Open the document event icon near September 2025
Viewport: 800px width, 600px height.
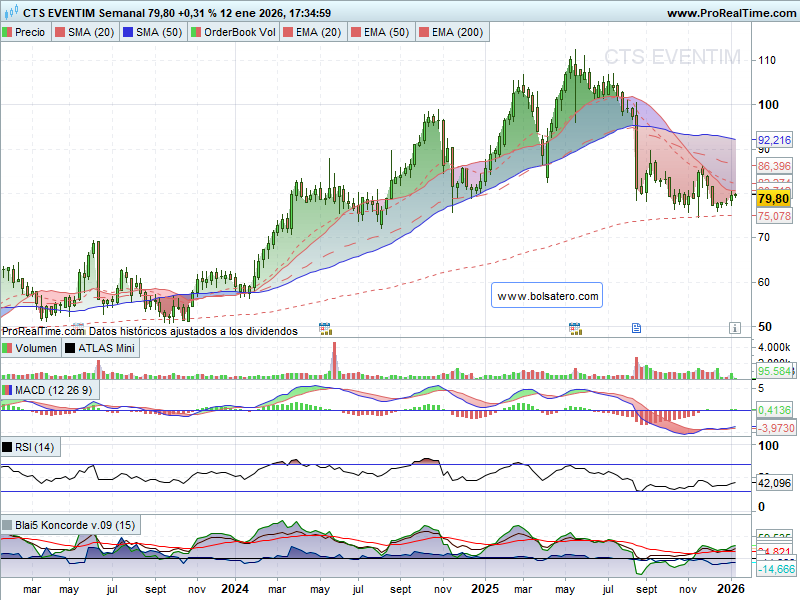[636, 327]
